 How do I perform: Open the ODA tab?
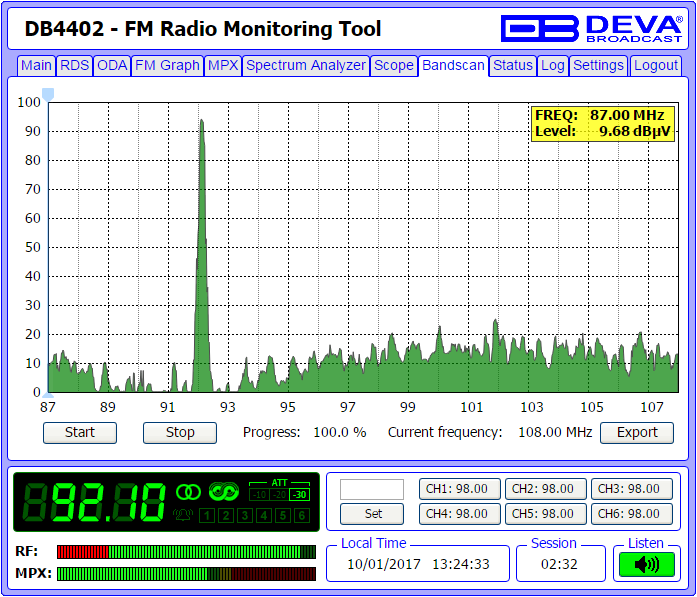pos(112,65)
